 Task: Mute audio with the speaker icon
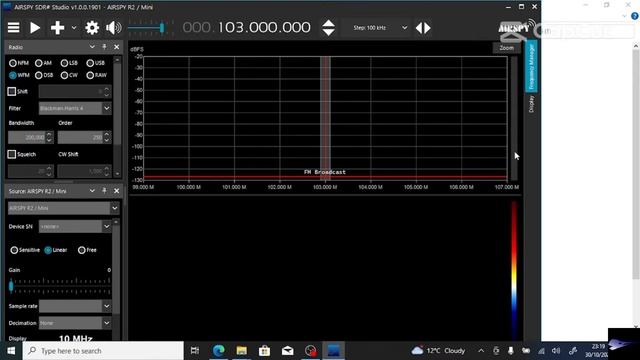click(113, 28)
